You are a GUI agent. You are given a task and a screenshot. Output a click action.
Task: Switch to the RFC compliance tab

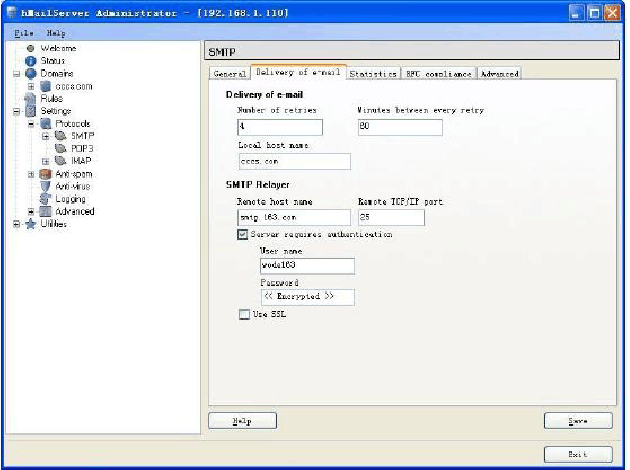point(439,73)
